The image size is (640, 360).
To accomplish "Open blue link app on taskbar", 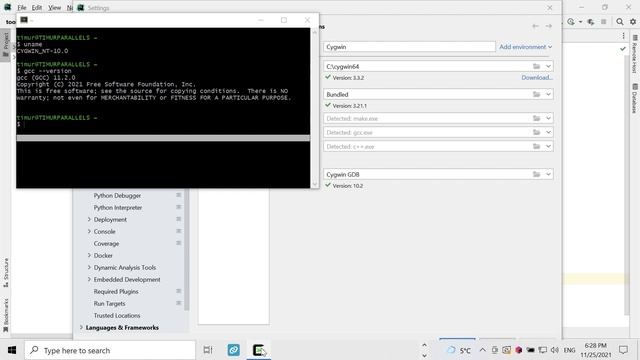I will (233, 350).
